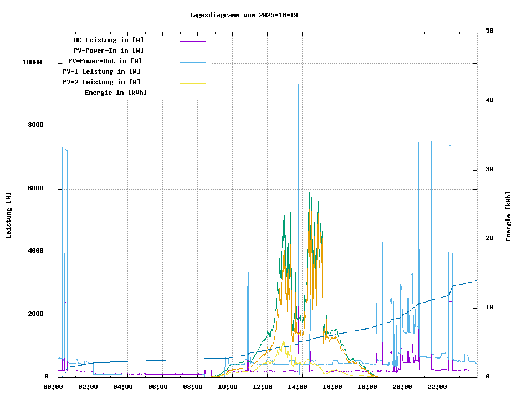Select the 'PV-Power-Out in [W]' legend entry
532x399 pixels.
pos(105,61)
